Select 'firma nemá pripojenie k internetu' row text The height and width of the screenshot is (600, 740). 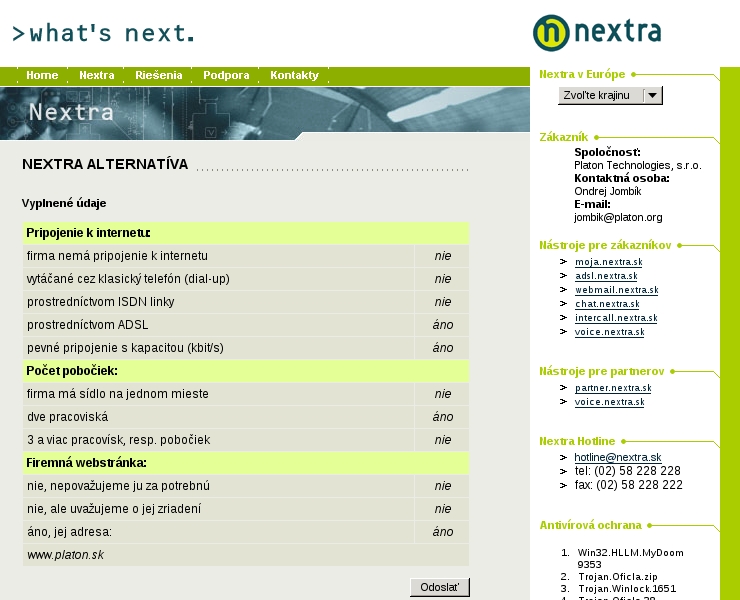(x=117, y=256)
